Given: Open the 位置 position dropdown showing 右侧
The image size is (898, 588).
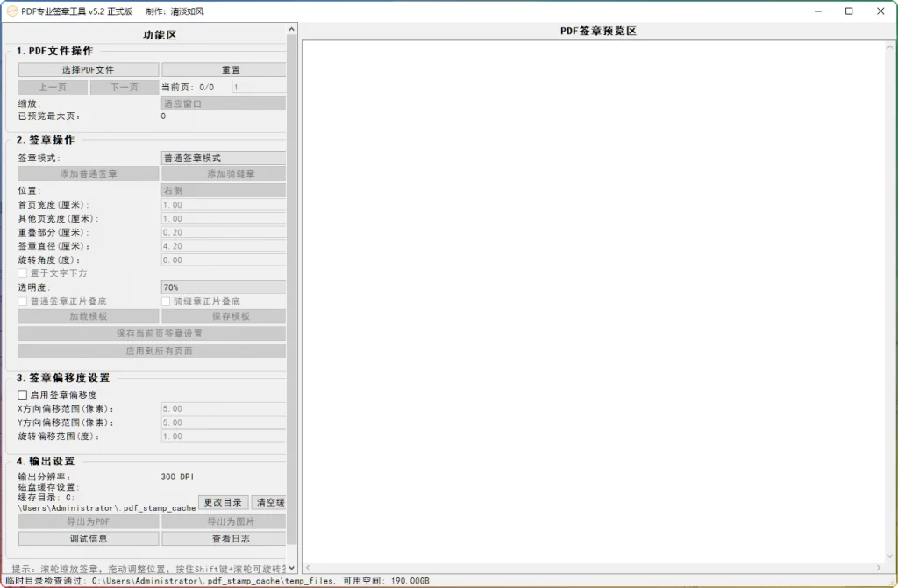Looking at the screenshot, I should [222, 188].
